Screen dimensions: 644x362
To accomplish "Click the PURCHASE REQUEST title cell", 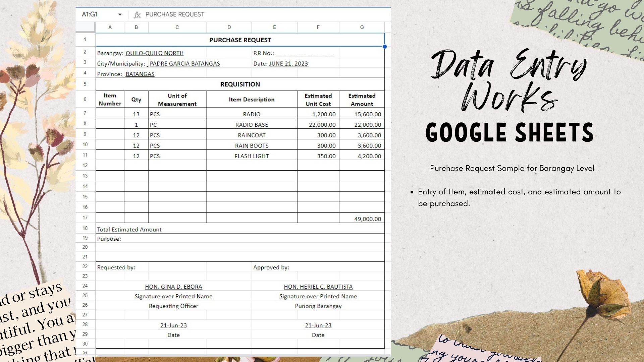I will point(240,40).
